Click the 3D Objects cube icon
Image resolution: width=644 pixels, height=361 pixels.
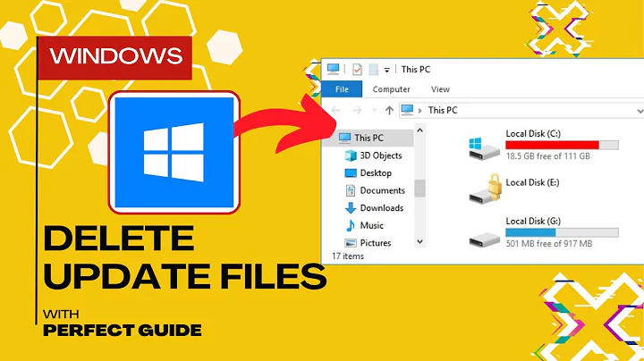pos(351,155)
